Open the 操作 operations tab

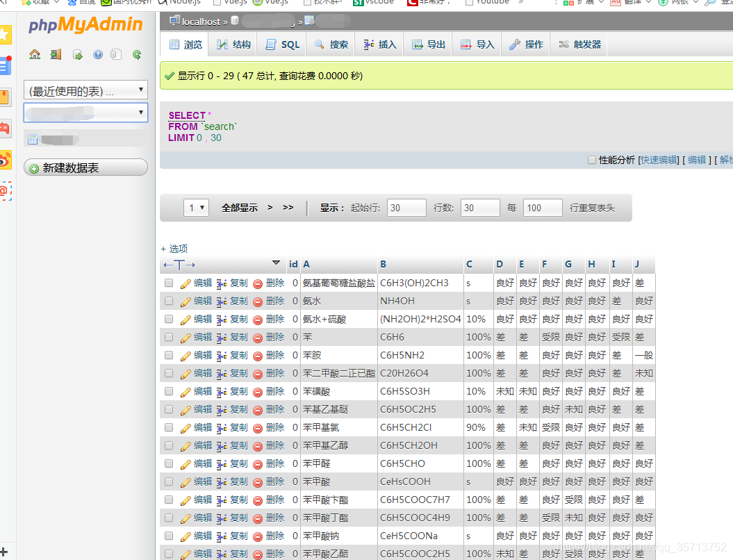pyautogui.click(x=526, y=44)
